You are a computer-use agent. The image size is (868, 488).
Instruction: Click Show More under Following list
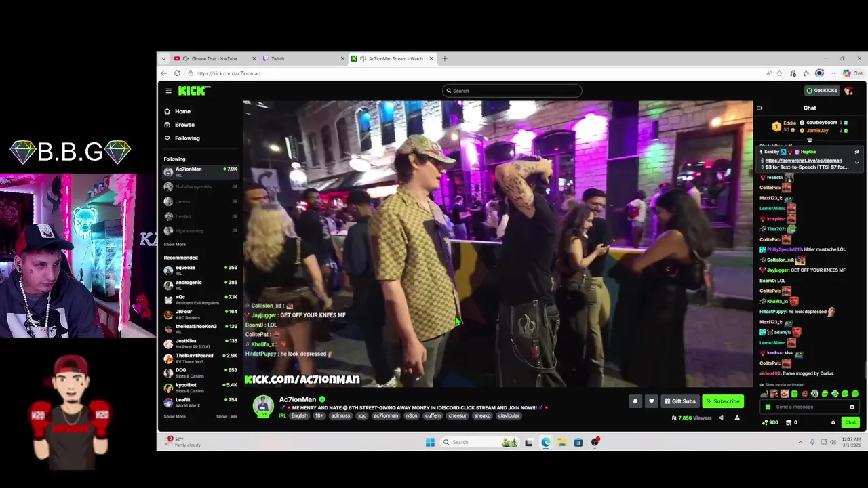tap(174, 245)
